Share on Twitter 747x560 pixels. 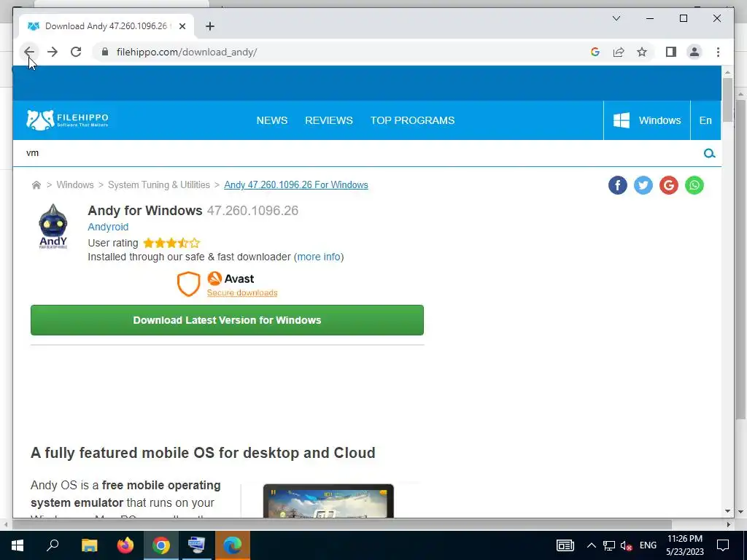pos(643,185)
